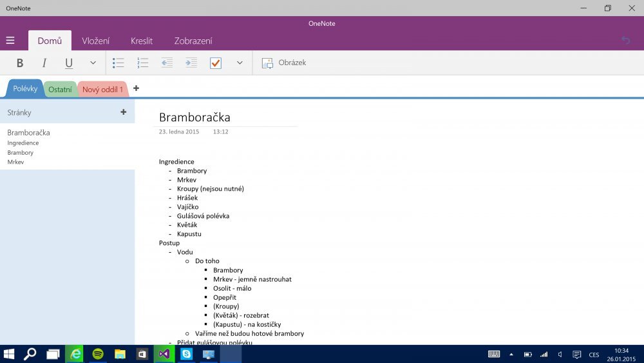Apply bulleted list formatting

coord(118,63)
